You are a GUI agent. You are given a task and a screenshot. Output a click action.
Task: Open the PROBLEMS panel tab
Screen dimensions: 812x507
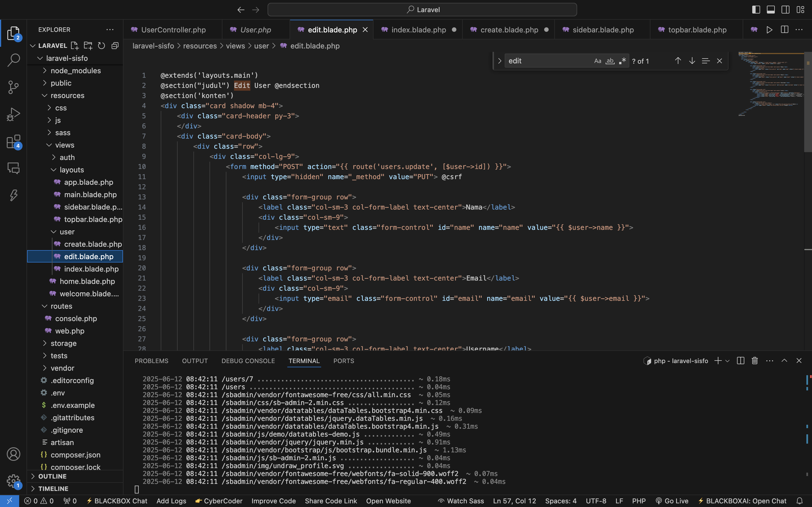152,361
